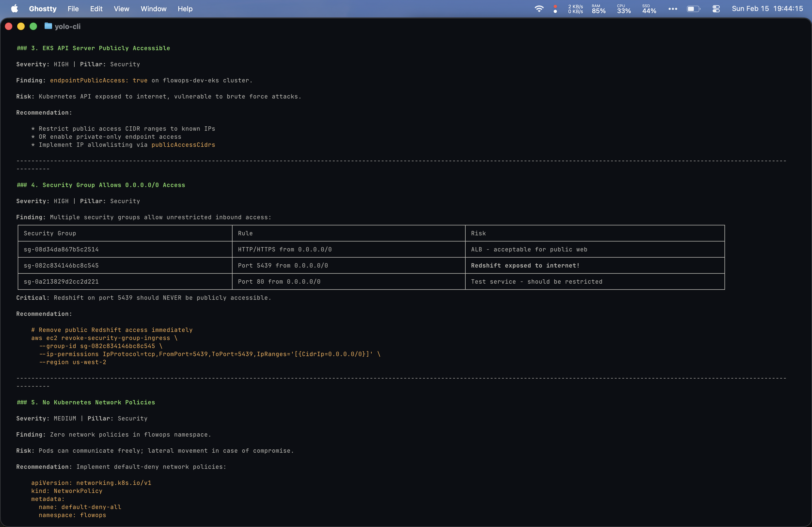
Task: Click the yolo-cli folder icon in title
Action: pyautogui.click(x=48, y=26)
